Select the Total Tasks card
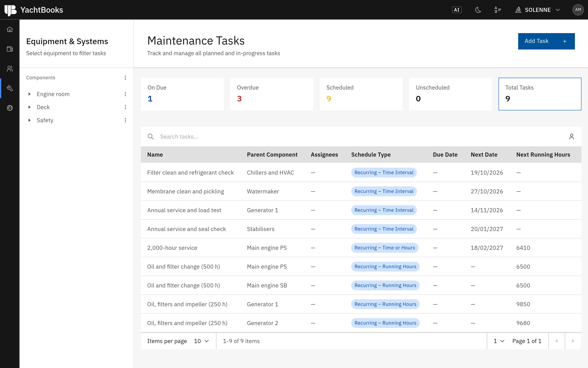 [x=540, y=94]
